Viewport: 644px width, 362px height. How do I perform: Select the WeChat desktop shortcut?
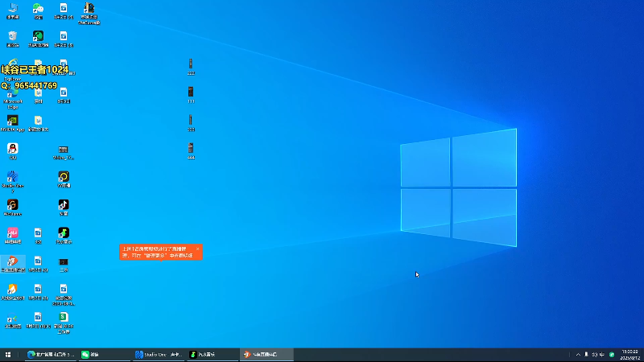(38, 11)
